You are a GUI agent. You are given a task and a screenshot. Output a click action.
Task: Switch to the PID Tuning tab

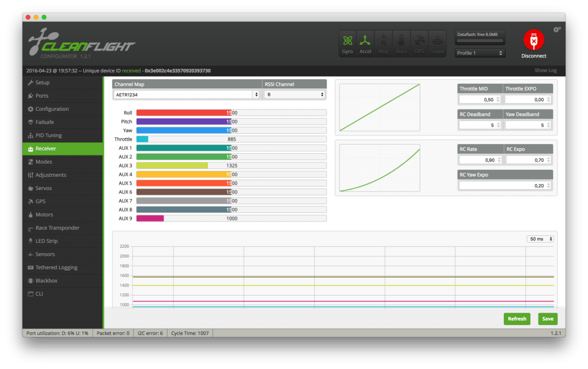tap(63, 135)
